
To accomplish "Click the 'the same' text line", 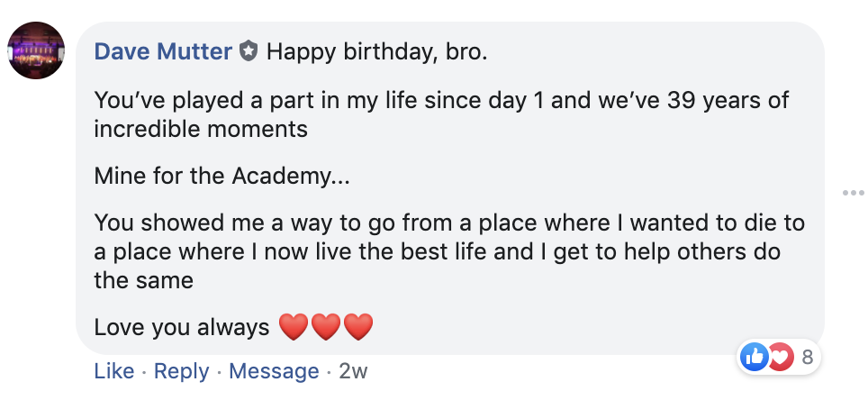I will pos(143,280).
